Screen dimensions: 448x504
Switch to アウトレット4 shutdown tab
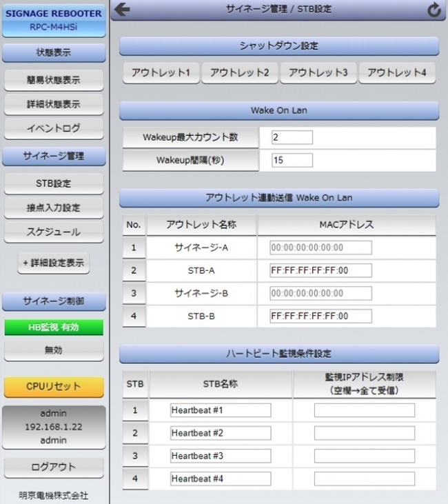click(x=396, y=73)
